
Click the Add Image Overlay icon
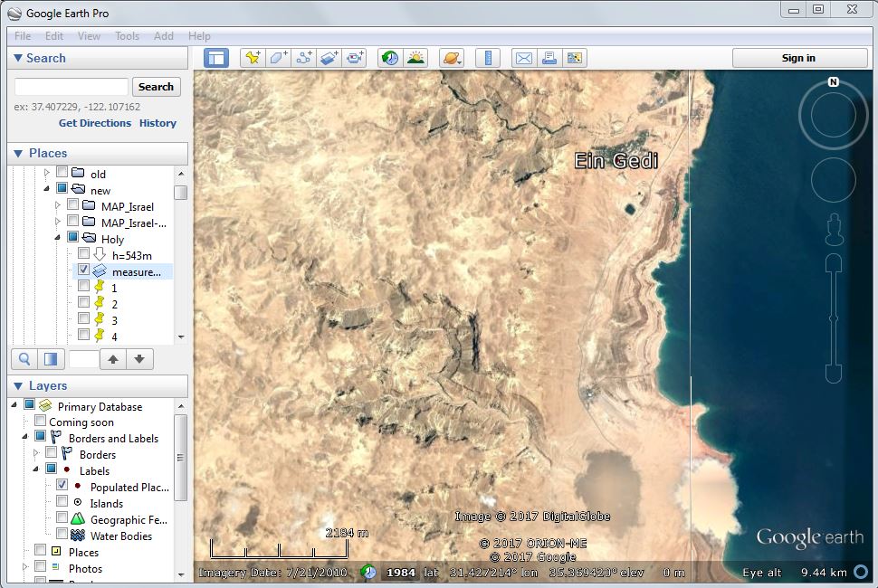tap(329, 58)
